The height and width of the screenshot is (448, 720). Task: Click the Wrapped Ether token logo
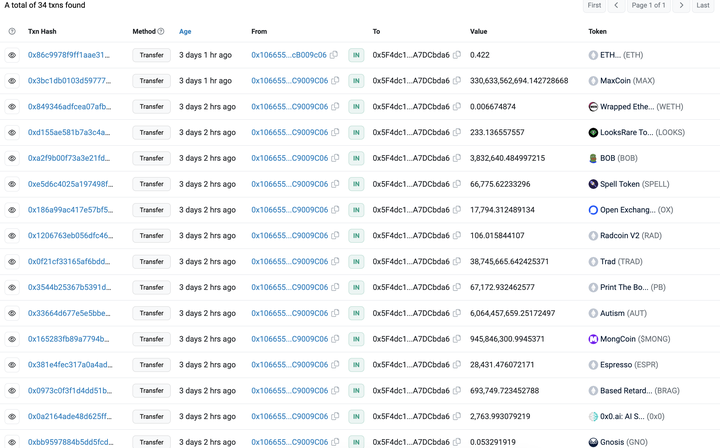tap(593, 106)
